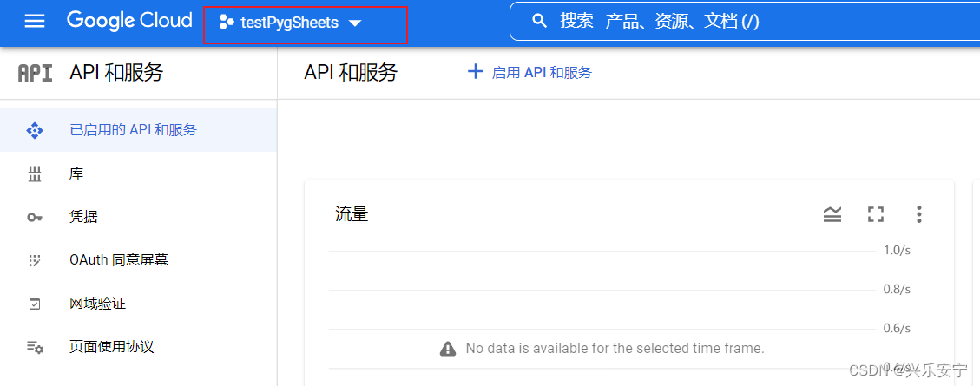Open OAuth 同意屏幕 in the sidebar

coord(138,260)
